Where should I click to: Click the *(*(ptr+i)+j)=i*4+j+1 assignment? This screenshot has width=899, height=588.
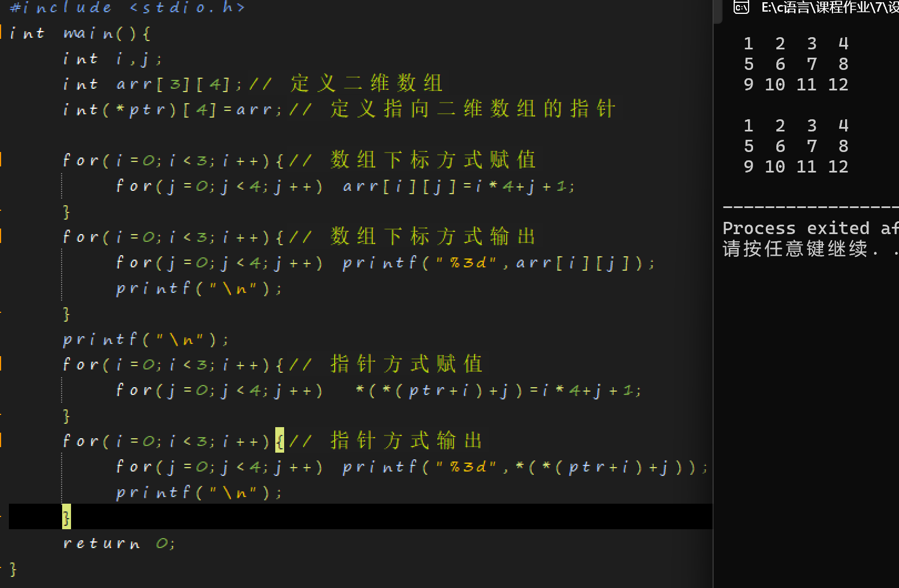(499, 391)
